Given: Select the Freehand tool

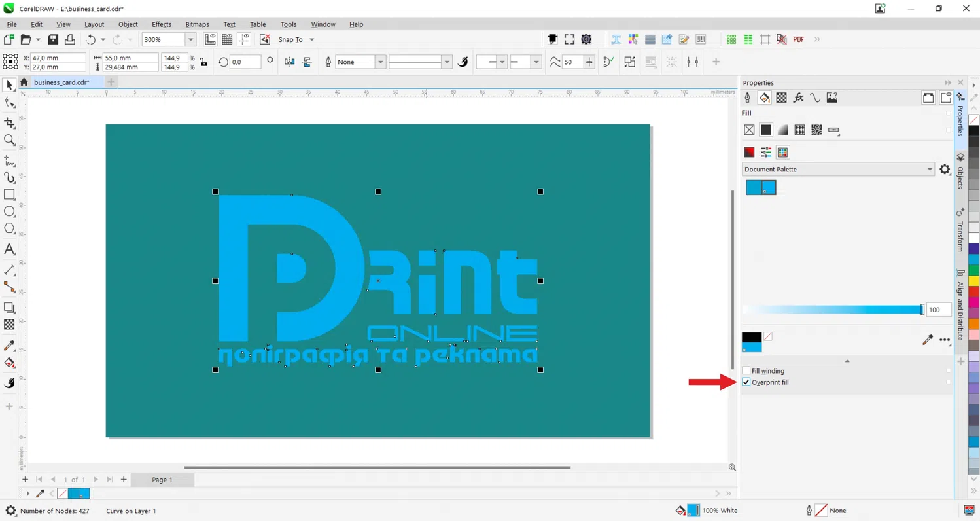Looking at the screenshot, I should coord(9,160).
